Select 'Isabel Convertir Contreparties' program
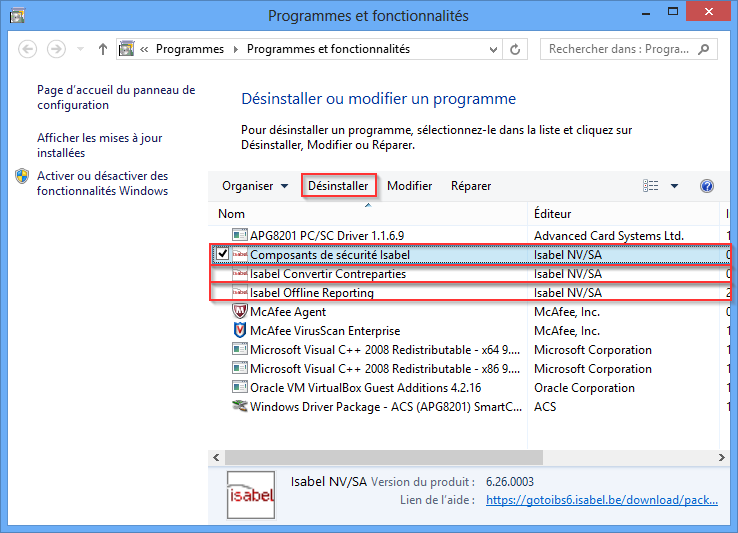 pos(328,274)
